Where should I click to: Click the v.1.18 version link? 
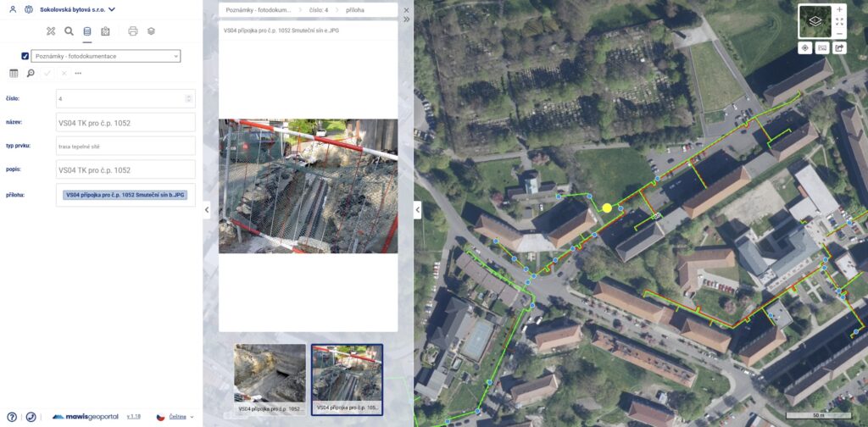[133, 417]
